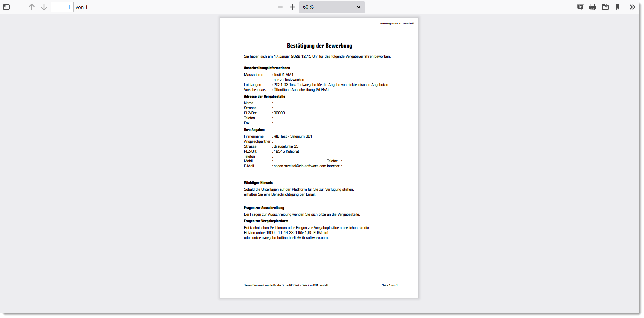Select the heading Bestätigung der Bewerbung
This screenshot has width=644, height=318.
(x=319, y=46)
